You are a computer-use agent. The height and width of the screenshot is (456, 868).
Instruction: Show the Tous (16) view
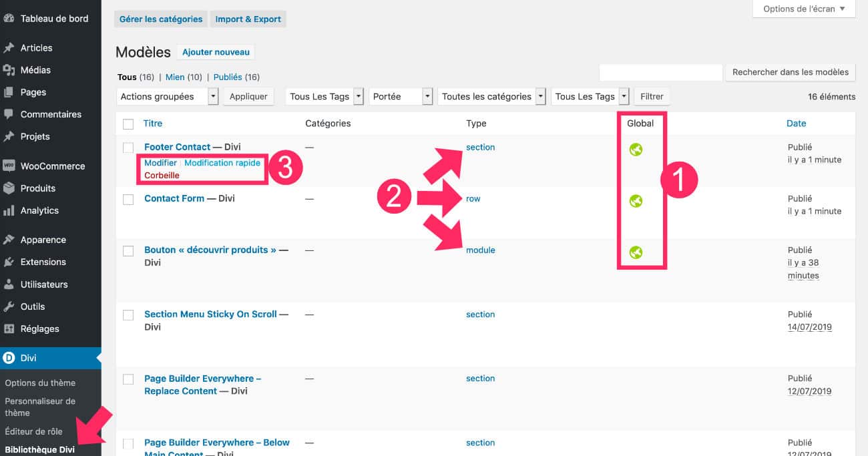pos(136,77)
